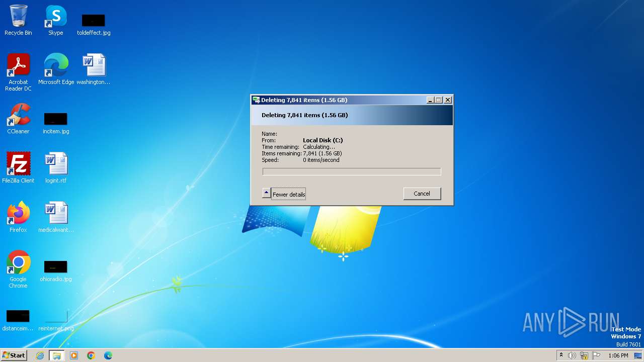Select incitem.jpg file icon
Image resolution: width=644 pixels, height=362 pixels.
tap(56, 123)
